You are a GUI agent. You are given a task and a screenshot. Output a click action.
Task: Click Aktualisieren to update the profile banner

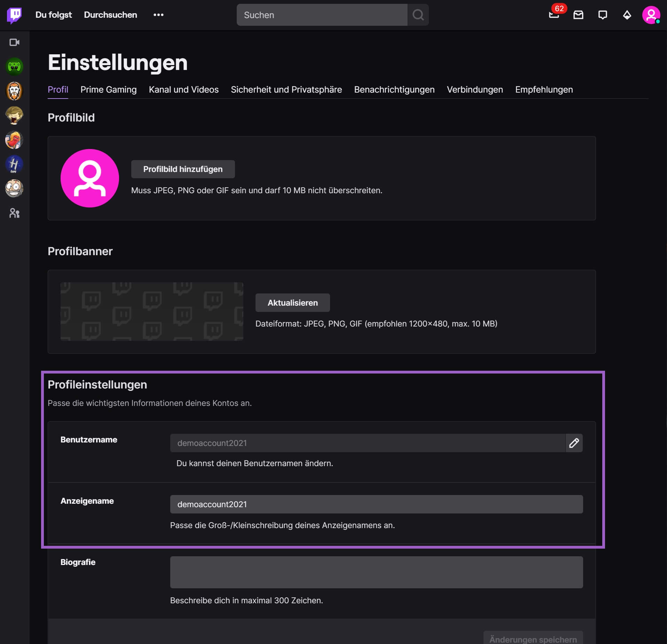pyautogui.click(x=292, y=303)
